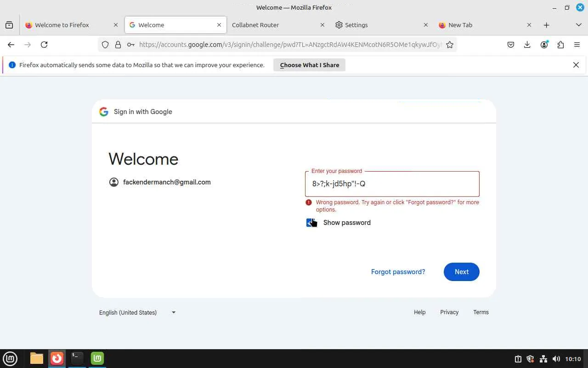The height and width of the screenshot is (368, 588).
Task: Close the active Google Welcome tab
Action: 219,25
